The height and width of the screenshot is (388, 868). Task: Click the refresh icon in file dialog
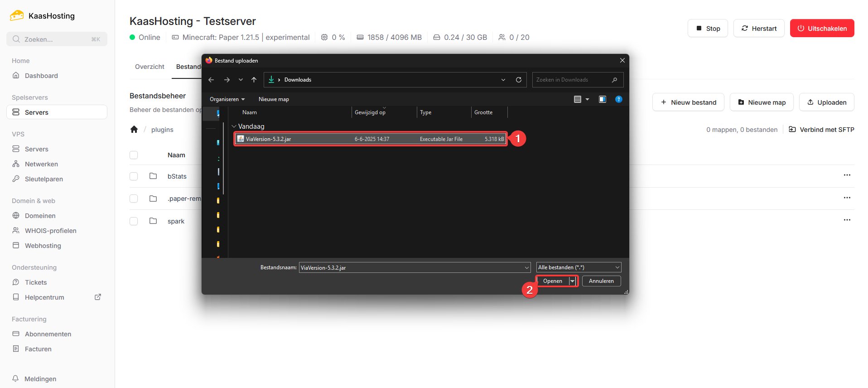pyautogui.click(x=518, y=80)
